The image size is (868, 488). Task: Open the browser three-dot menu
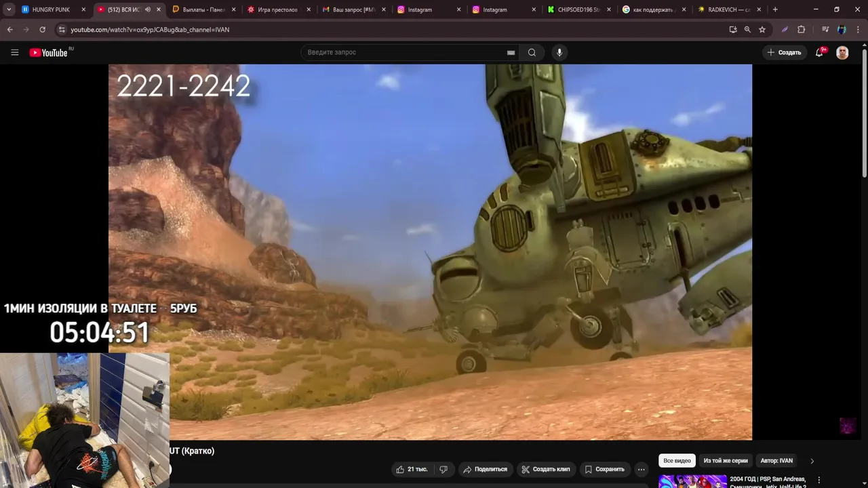point(858,30)
